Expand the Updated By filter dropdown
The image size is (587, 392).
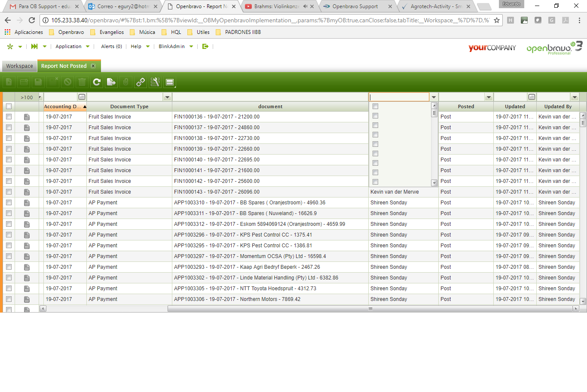click(x=575, y=97)
